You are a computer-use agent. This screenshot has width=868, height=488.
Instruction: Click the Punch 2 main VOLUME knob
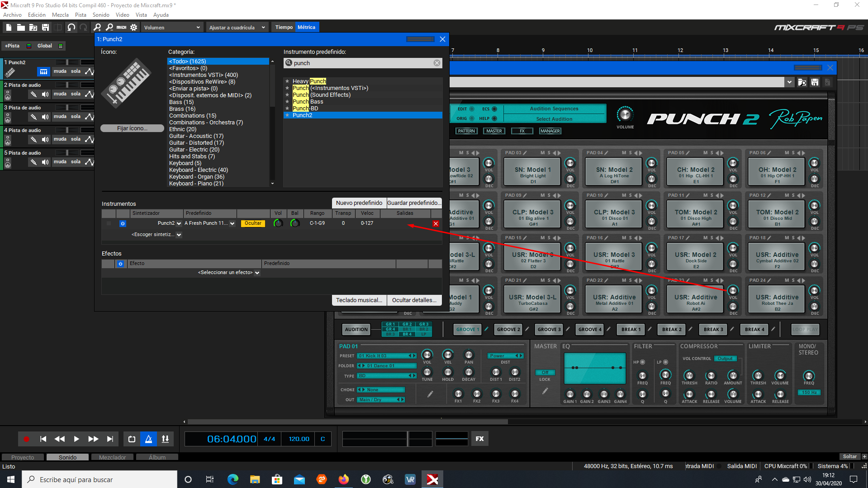pos(625,115)
